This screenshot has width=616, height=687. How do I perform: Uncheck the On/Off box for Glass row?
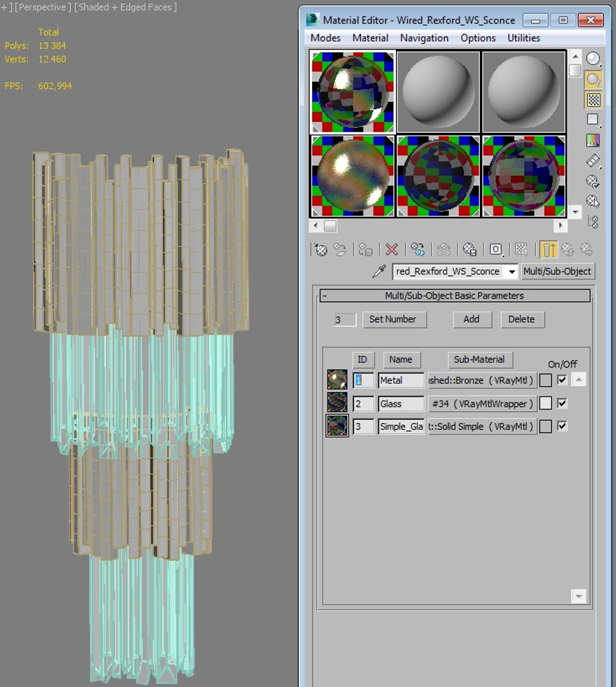pyautogui.click(x=562, y=403)
